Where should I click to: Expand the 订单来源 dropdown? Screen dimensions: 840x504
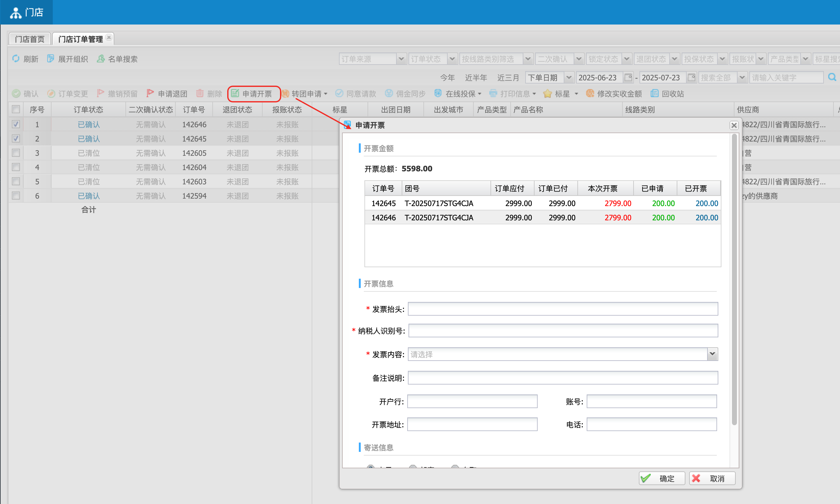[401, 59]
